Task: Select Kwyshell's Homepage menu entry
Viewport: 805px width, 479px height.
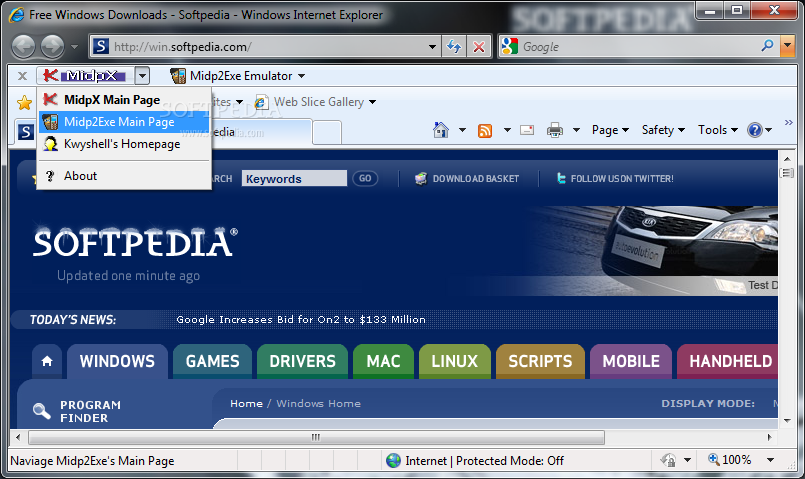Action: (124, 144)
